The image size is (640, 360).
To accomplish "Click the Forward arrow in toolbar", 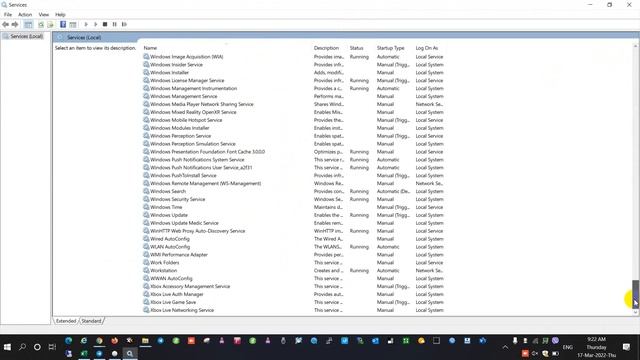I will click(15, 24).
